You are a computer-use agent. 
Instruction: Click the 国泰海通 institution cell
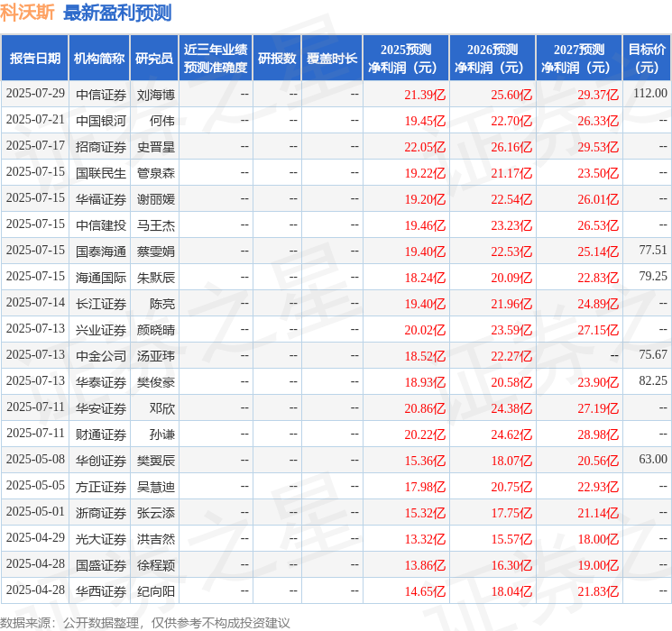click(x=101, y=251)
